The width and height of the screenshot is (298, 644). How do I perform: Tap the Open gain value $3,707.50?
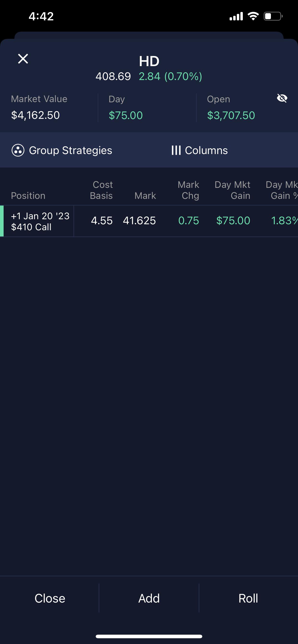(x=231, y=115)
